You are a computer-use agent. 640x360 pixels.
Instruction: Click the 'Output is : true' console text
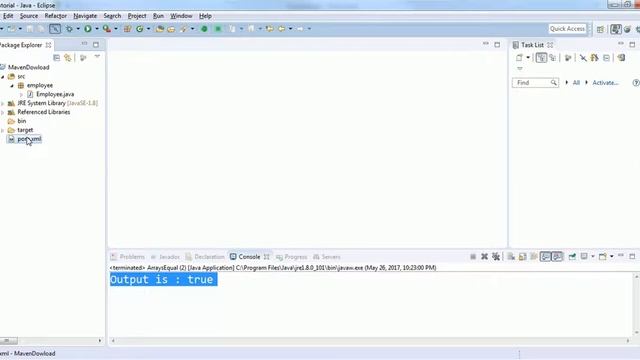(x=162, y=280)
